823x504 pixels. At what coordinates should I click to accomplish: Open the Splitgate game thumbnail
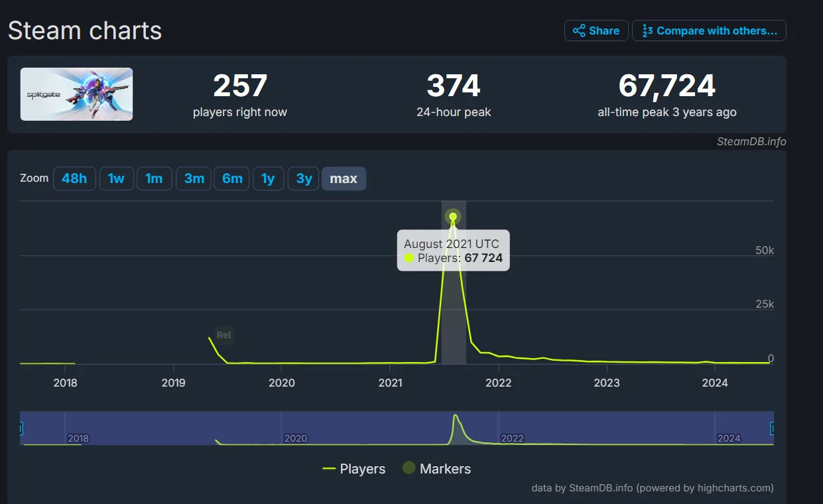click(76, 94)
